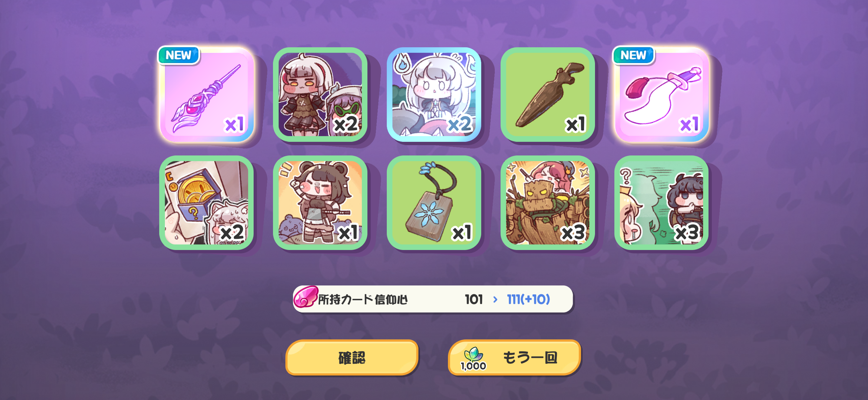
Task: Click the もう一回 draw again button
Action: (514, 358)
